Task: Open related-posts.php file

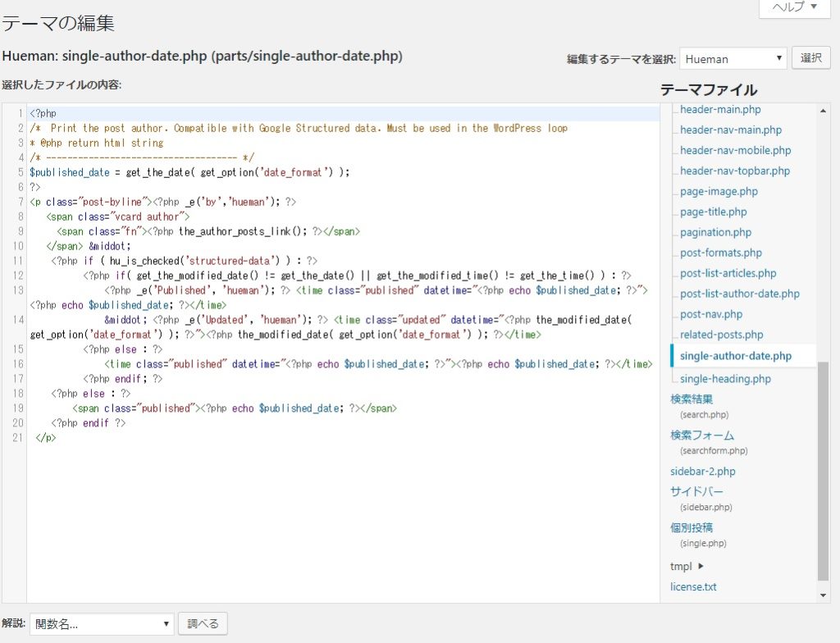Action: click(x=721, y=335)
